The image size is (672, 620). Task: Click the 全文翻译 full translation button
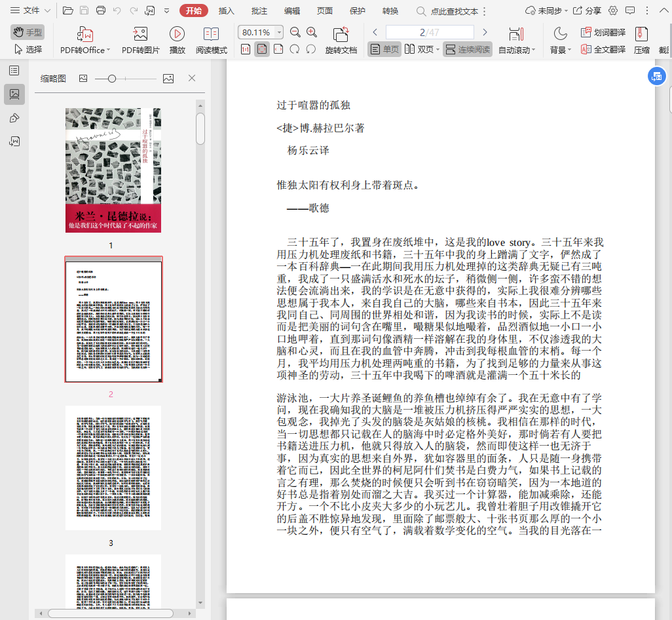(603, 49)
